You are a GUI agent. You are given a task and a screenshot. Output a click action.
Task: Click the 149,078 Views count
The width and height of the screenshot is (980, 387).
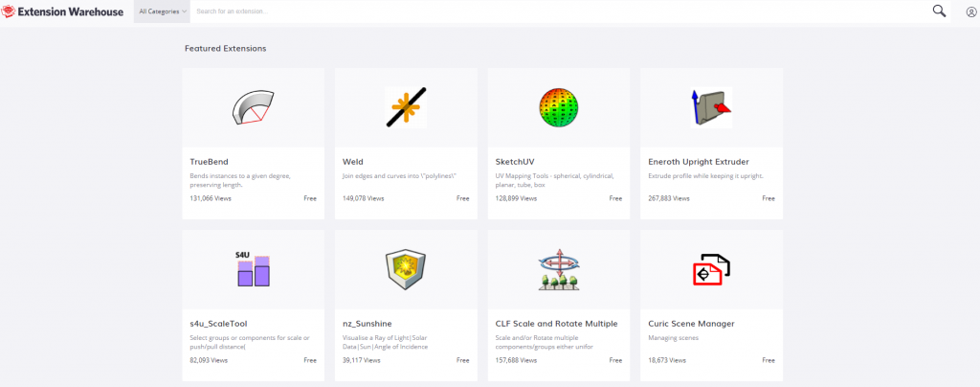[363, 198]
